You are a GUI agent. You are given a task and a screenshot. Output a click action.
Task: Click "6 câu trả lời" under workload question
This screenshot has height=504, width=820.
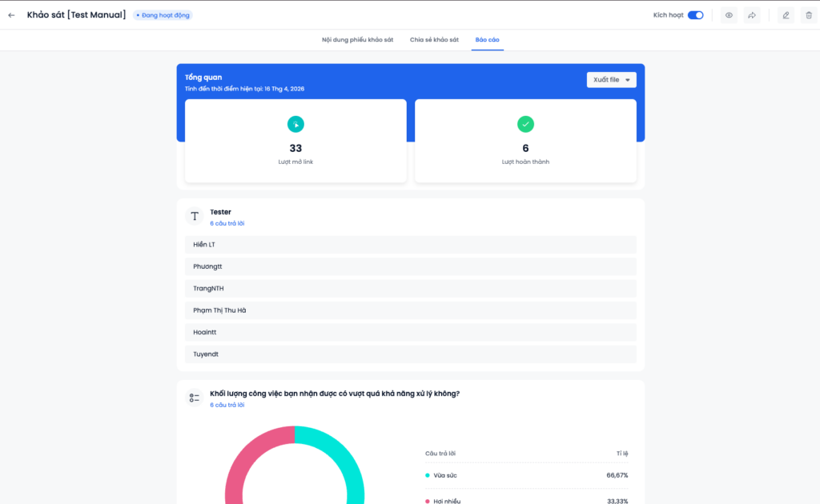click(x=227, y=405)
